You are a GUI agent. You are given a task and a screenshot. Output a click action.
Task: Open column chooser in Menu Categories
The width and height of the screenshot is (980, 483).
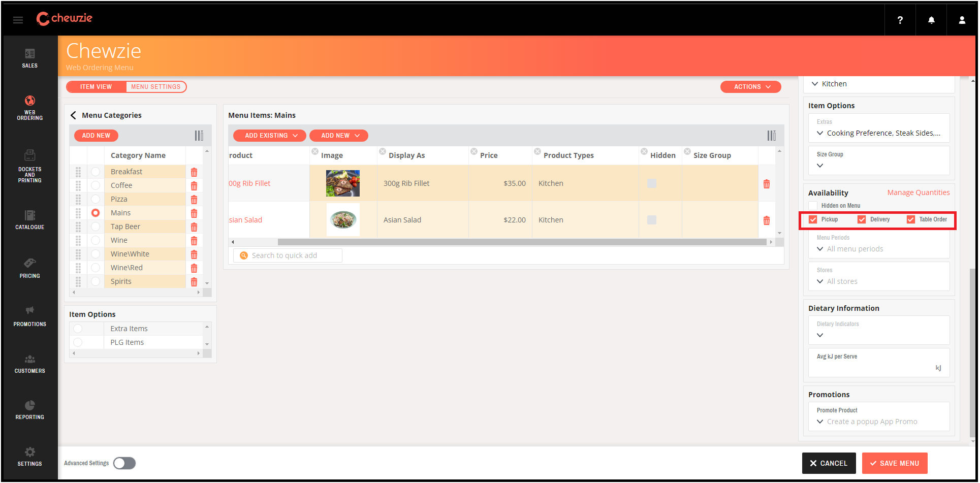pyautogui.click(x=199, y=136)
